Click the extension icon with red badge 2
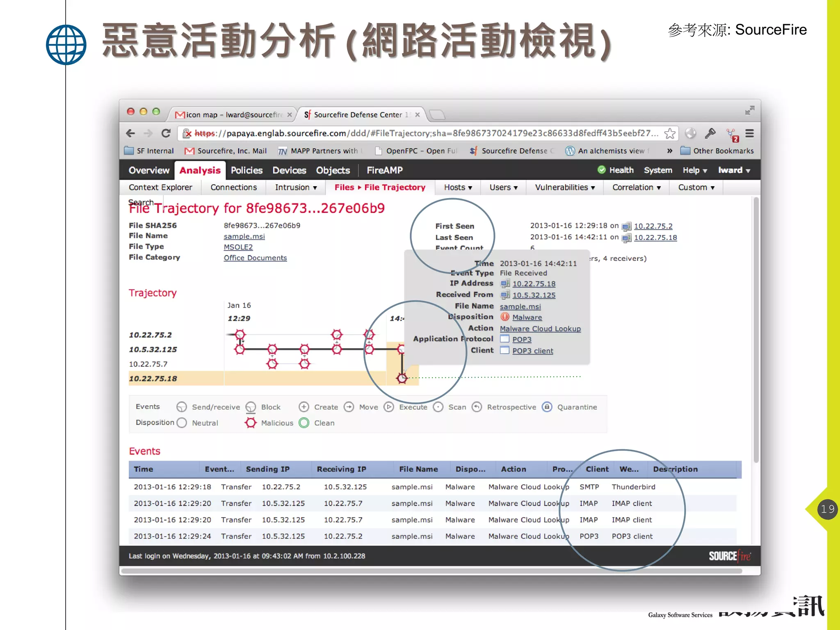This screenshot has height=630, width=840. [x=732, y=135]
